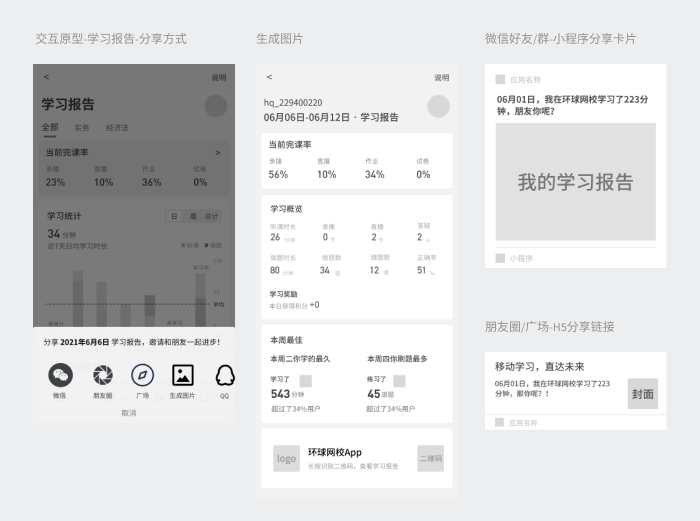Tap the badge icon beside 练习了

coord(399,381)
